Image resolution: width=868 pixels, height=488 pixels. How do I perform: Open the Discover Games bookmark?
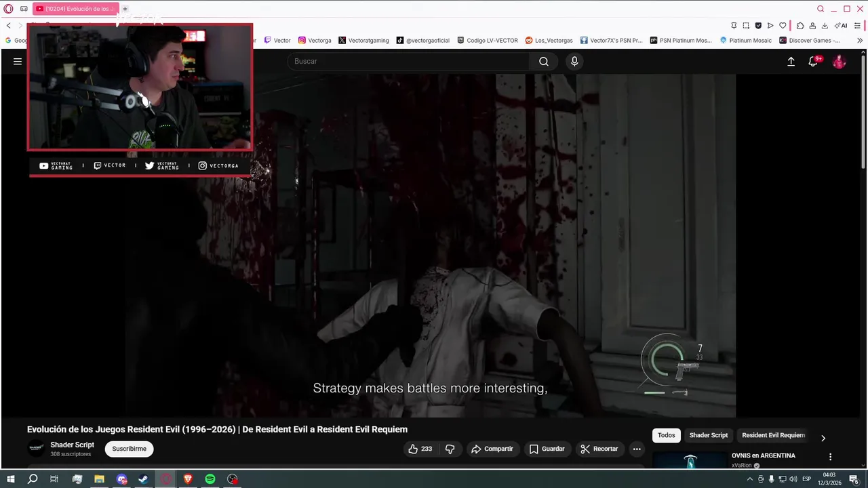810,41
